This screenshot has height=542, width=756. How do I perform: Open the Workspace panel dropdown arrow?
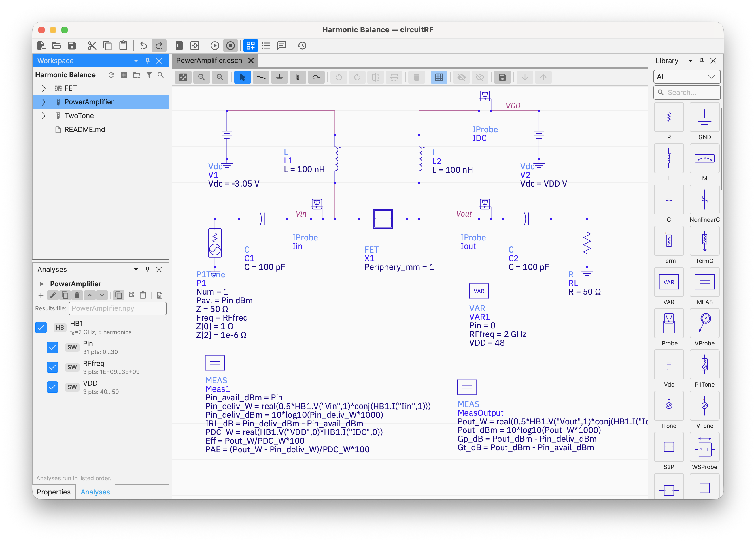coord(136,61)
